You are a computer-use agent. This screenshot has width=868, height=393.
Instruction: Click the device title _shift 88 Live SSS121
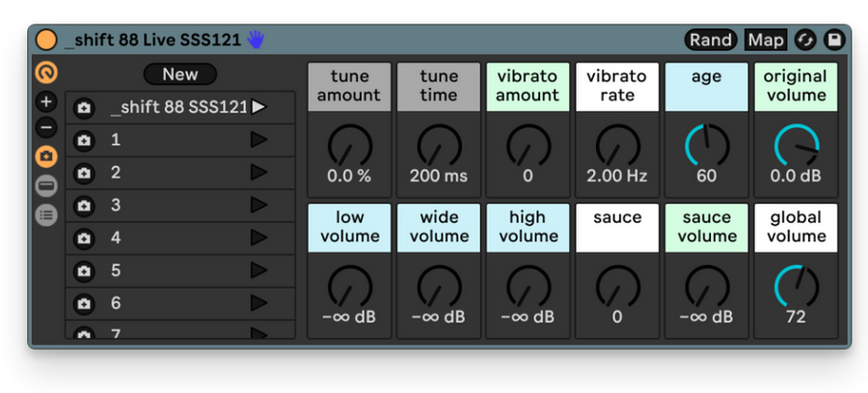pos(152,40)
